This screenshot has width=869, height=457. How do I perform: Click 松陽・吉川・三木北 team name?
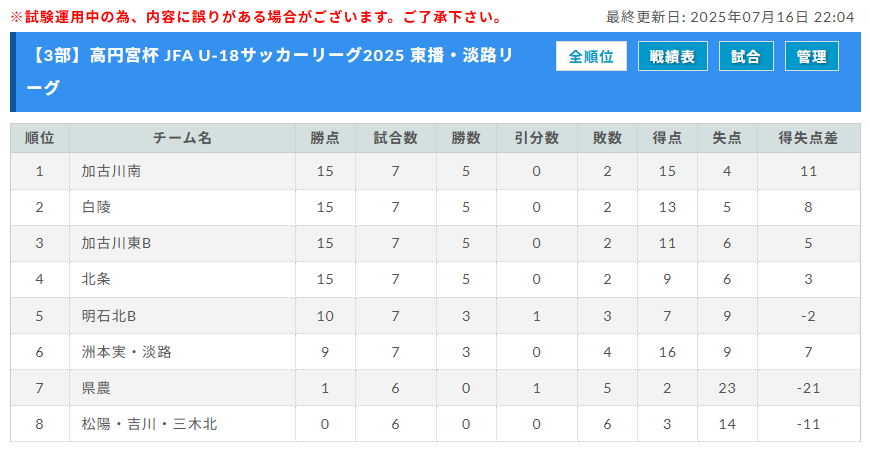pyautogui.click(x=149, y=424)
